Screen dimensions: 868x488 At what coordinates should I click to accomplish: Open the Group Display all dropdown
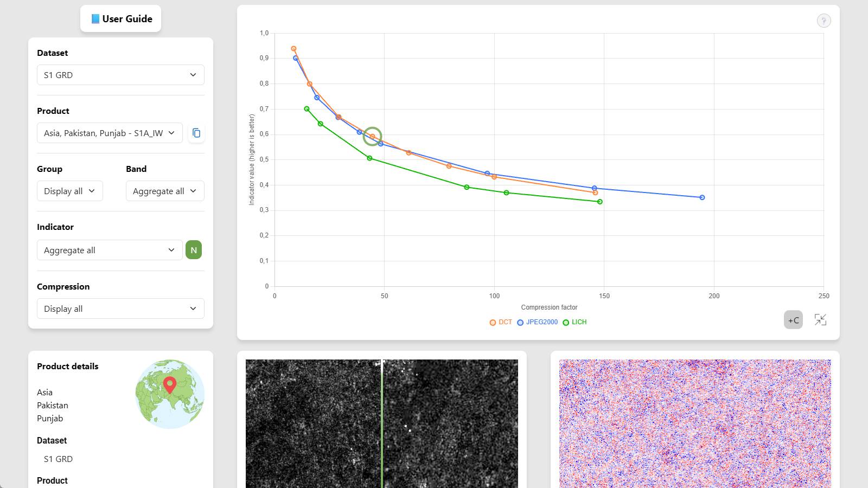tap(69, 191)
